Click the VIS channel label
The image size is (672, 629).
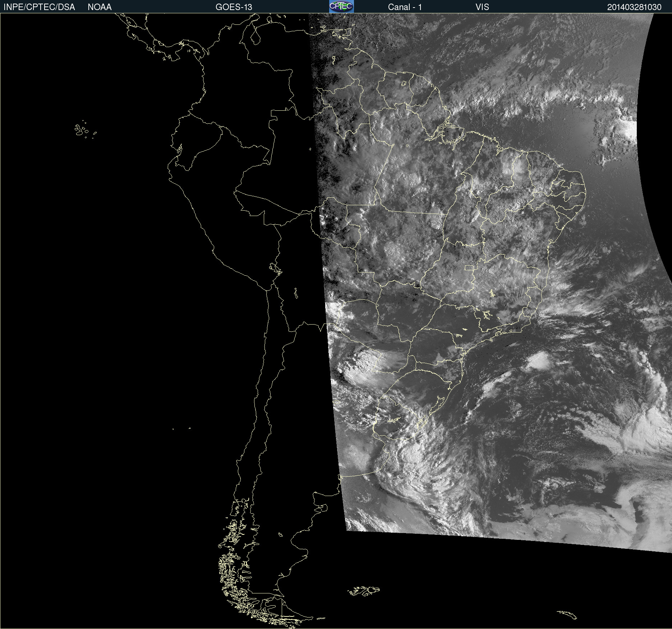tap(482, 7)
